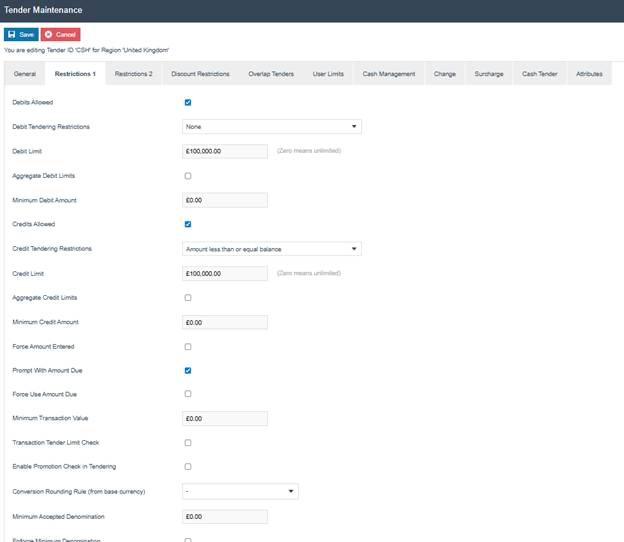Open the Cash Tender tab
The height and width of the screenshot is (542, 624).
pos(540,74)
